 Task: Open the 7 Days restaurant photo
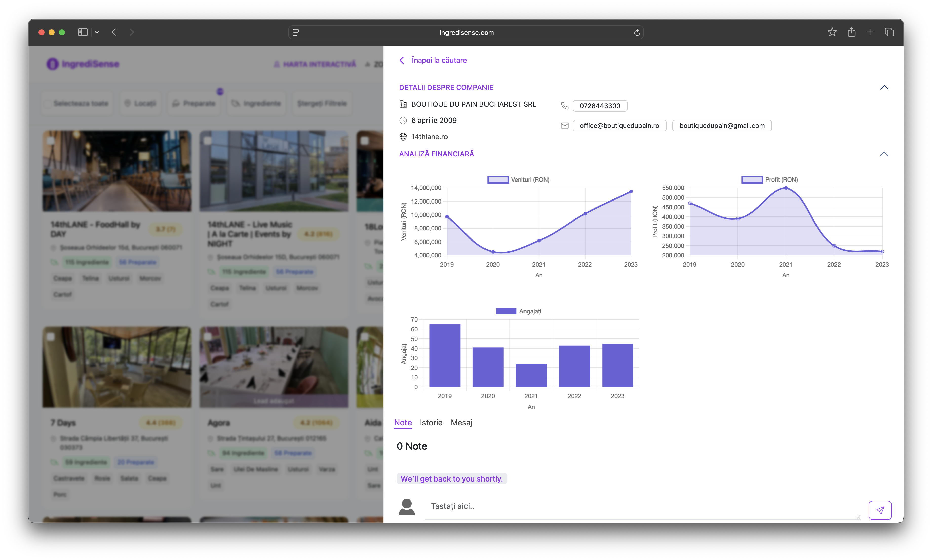(x=117, y=367)
